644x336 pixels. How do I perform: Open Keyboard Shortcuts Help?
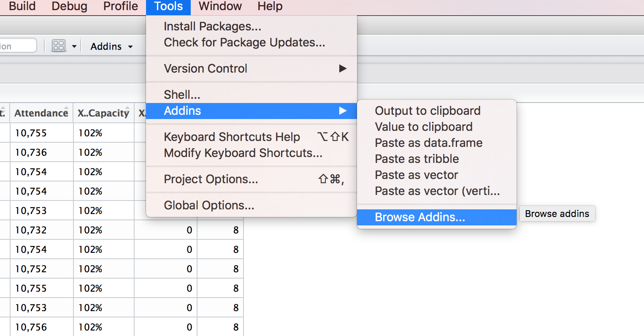coord(232,137)
